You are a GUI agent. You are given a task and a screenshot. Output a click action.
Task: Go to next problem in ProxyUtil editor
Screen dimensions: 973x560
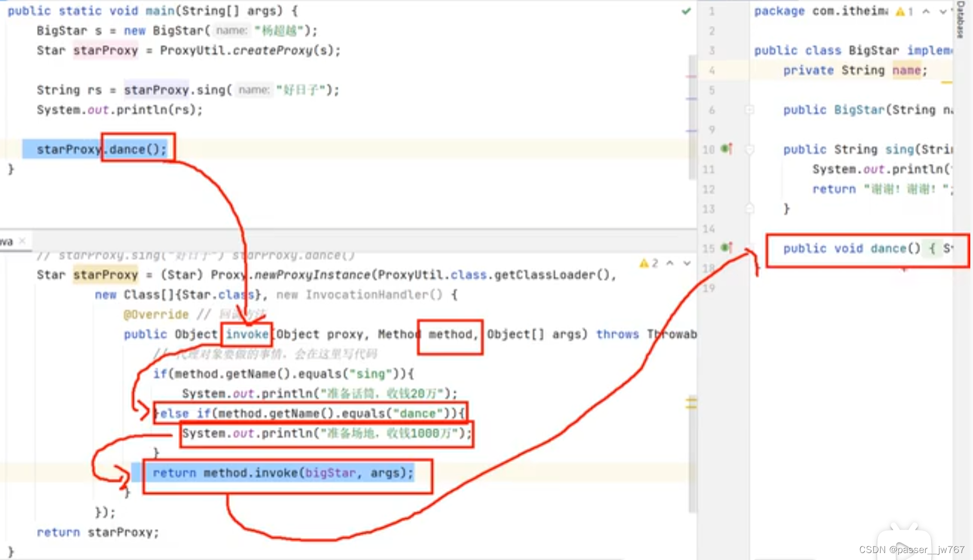point(687,263)
